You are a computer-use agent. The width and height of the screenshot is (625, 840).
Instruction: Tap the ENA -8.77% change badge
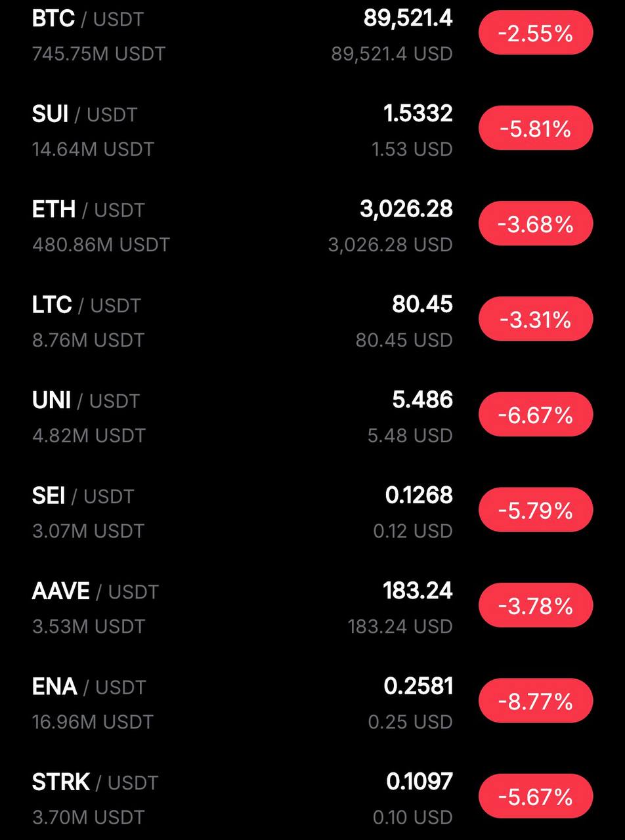(x=535, y=701)
